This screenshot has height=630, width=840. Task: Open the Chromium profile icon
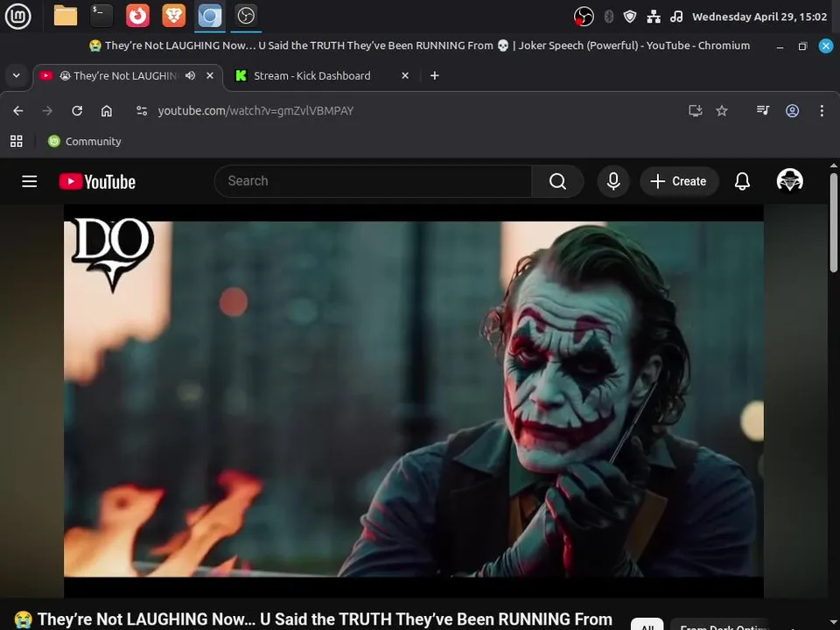pos(793,111)
